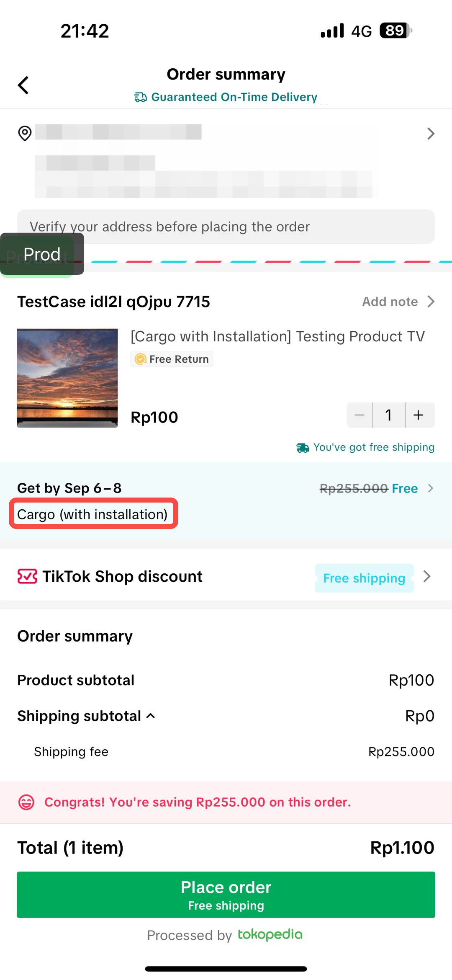Tap the battery indicator in status bar
The width and height of the screenshot is (452, 980).
pos(395,31)
